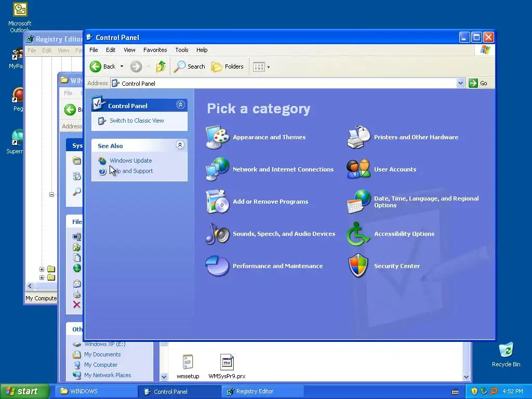Screen dimensions: 532x399
Task: Open Appearance and Themes category icon
Action: [218, 137]
